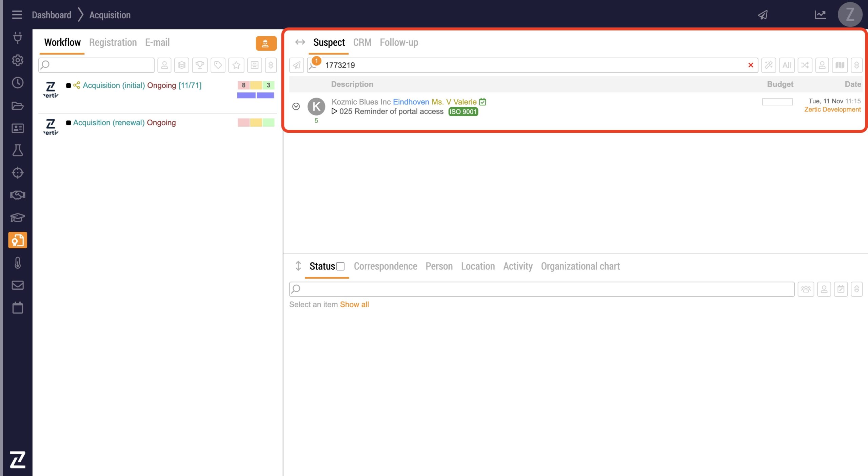868x476 pixels.
Task: Click the star favorites filter icon
Action: 236,65
